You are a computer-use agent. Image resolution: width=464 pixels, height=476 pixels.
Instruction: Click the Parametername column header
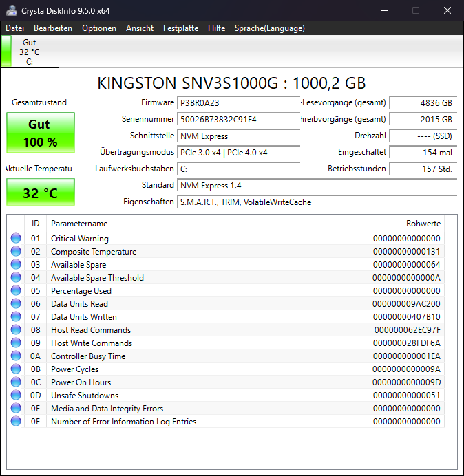tap(197, 224)
